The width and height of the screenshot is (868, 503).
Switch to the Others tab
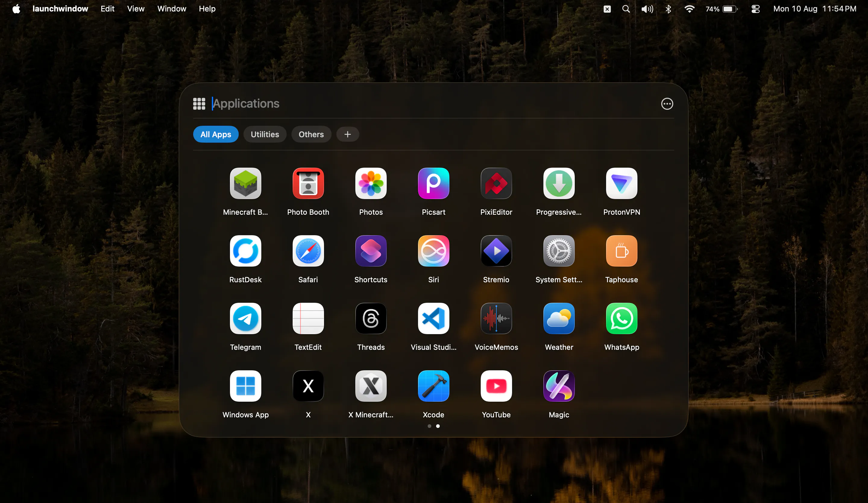[311, 134]
